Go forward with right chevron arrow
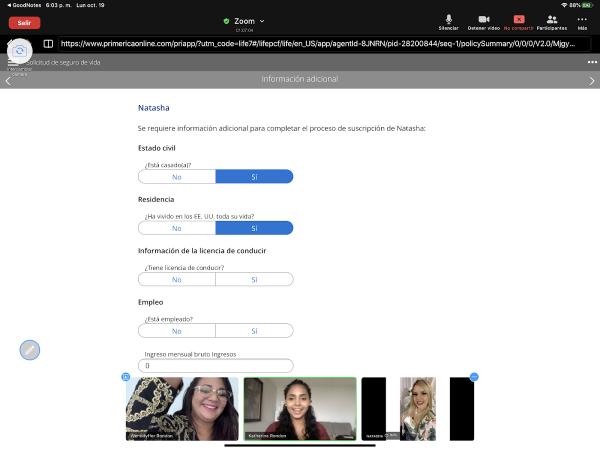 [592, 80]
